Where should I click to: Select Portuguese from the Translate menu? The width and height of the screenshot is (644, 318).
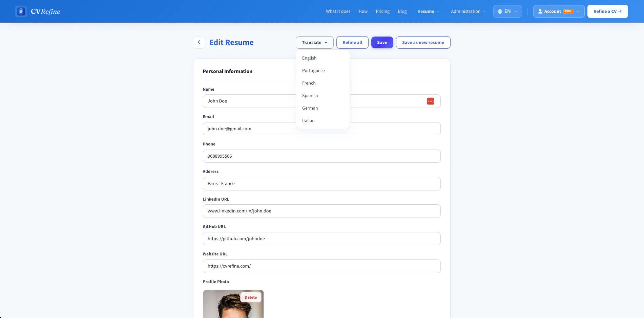323,71
